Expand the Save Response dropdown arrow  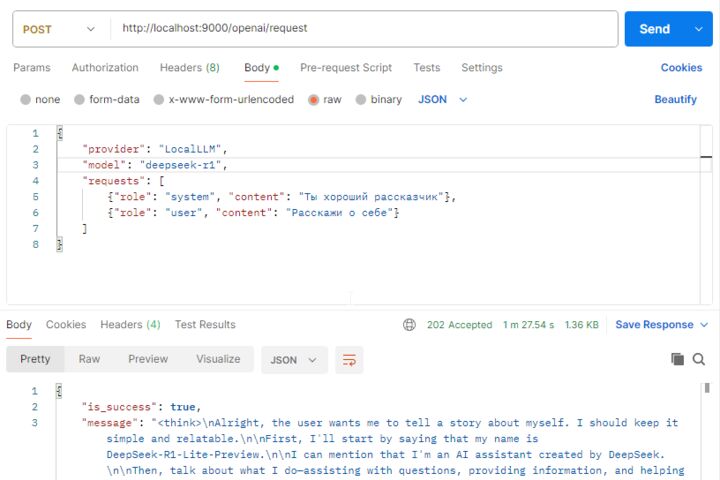(704, 325)
